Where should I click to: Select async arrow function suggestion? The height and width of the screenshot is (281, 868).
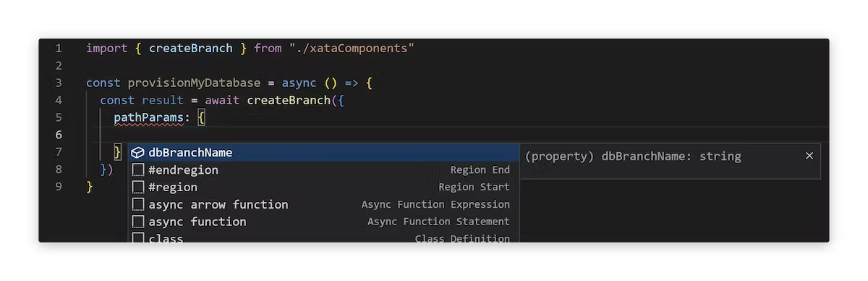point(323,205)
